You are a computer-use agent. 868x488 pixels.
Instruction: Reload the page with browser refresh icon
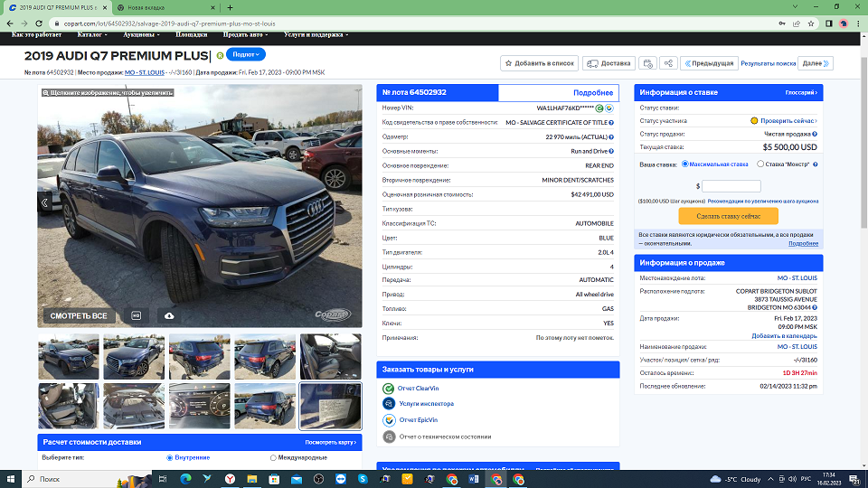(x=39, y=23)
